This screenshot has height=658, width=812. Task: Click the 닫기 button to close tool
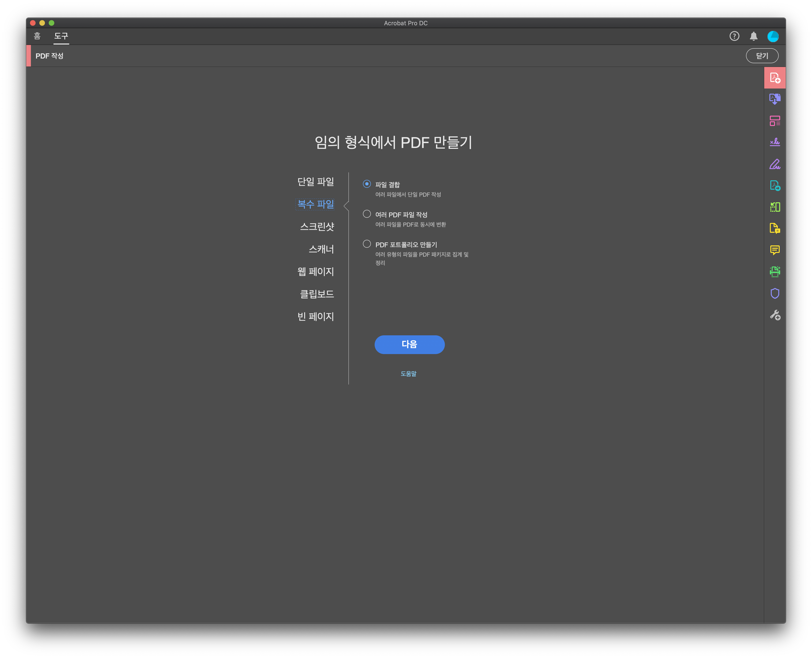coord(762,56)
